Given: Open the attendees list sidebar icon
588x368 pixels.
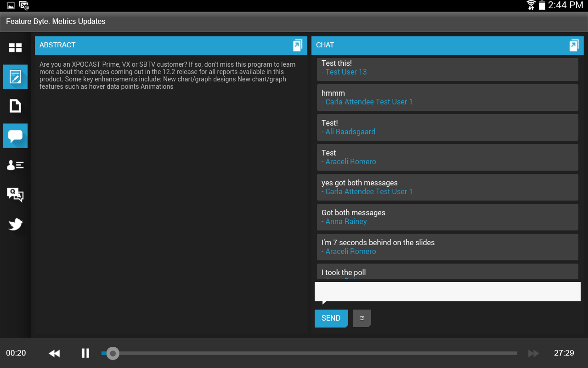Looking at the screenshot, I should click(x=15, y=165).
